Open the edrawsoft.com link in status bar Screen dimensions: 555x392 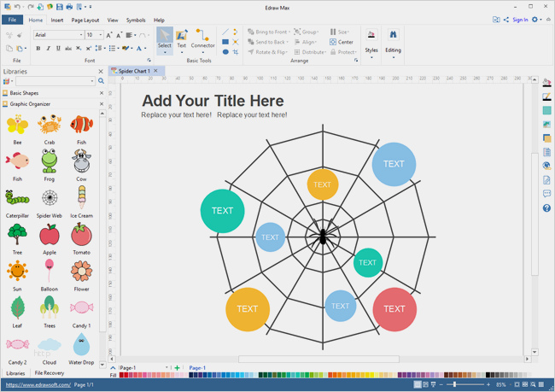tap(38, 384)
